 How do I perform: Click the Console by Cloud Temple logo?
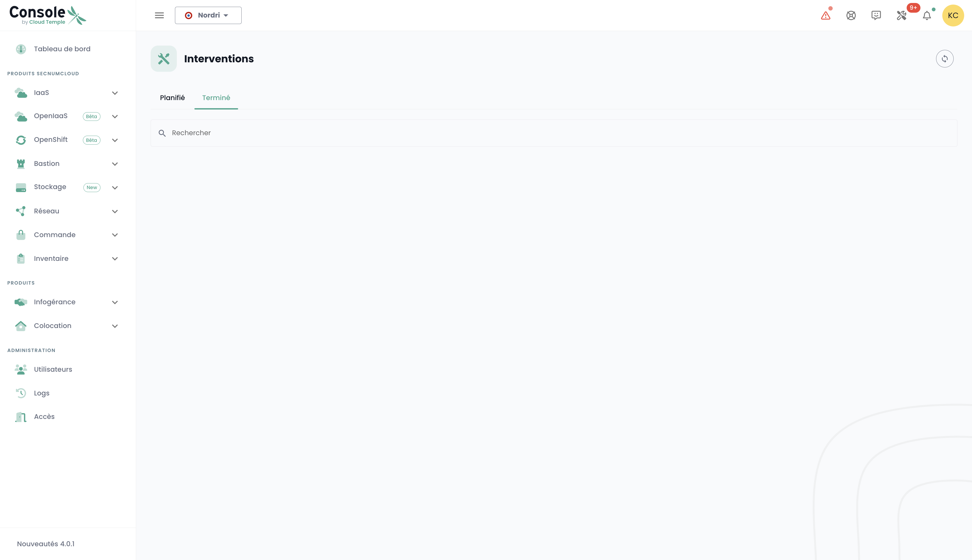point(47,15)
